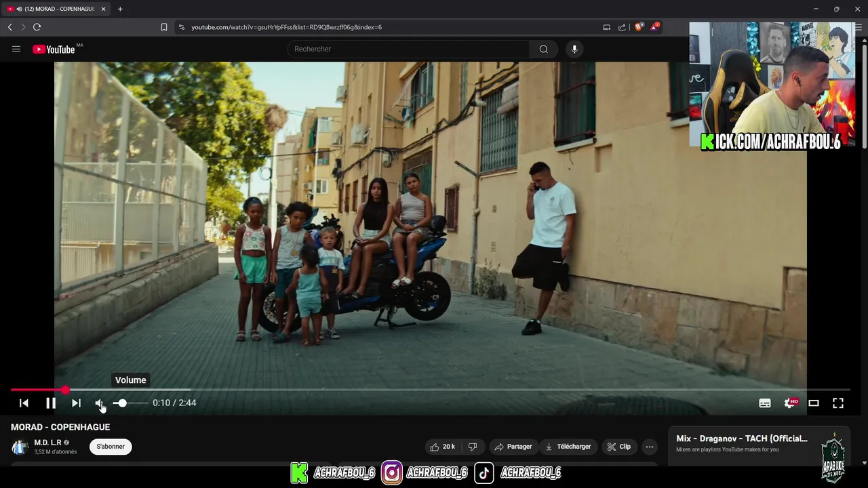Open M.D. L.R channel avatar
Screen dimensions: 868x488
20,447
